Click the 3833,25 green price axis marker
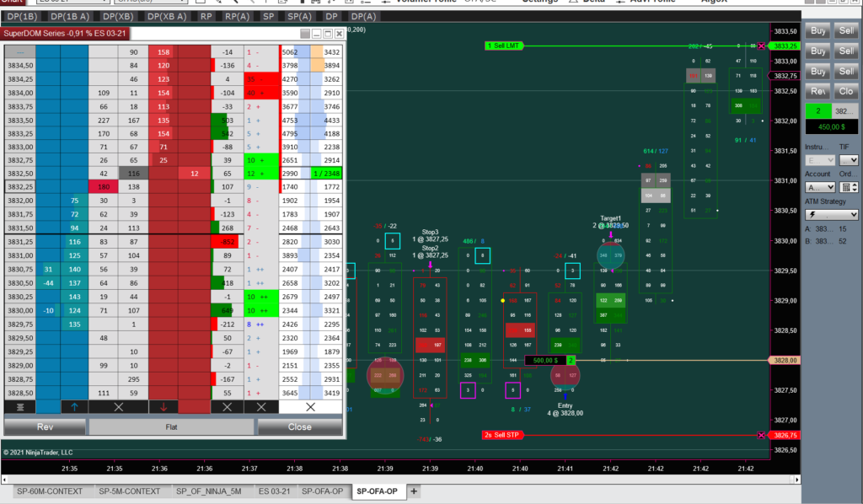Viewport: 863px width, 504px height. 785,46
